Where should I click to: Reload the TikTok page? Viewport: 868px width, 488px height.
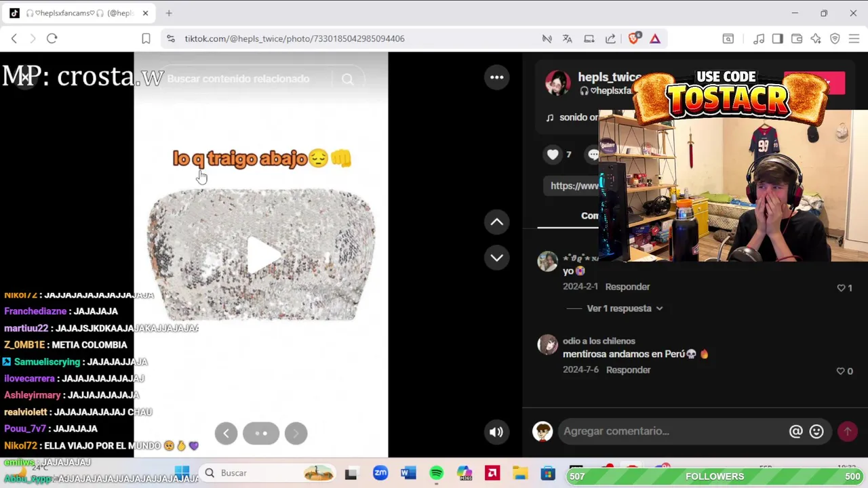(52, 39)
